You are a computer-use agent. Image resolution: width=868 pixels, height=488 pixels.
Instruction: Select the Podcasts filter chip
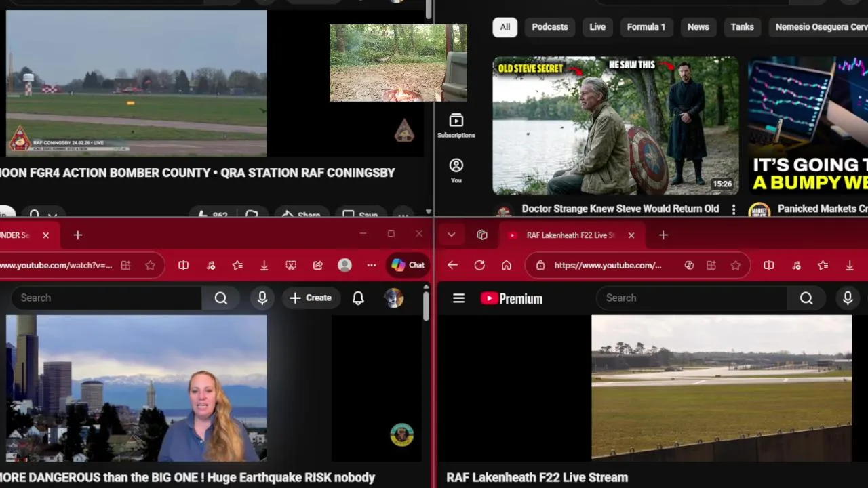point(550,27)
